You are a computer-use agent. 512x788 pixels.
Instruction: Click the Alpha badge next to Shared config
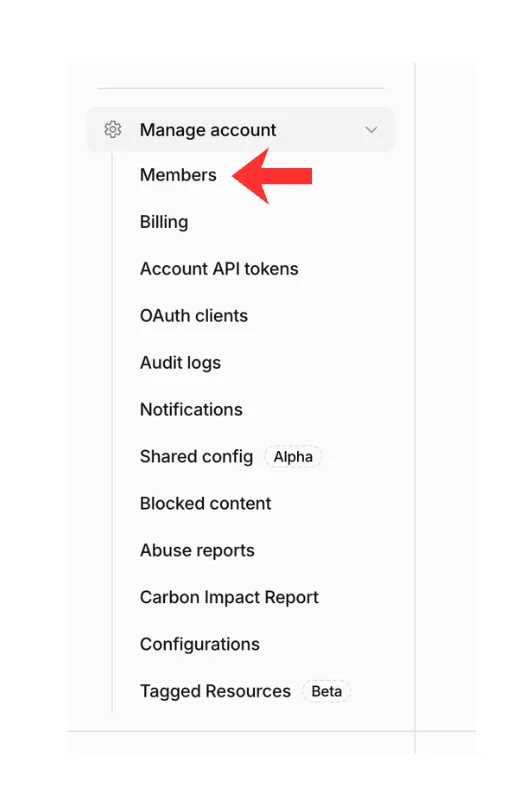(x=293, y=457)
